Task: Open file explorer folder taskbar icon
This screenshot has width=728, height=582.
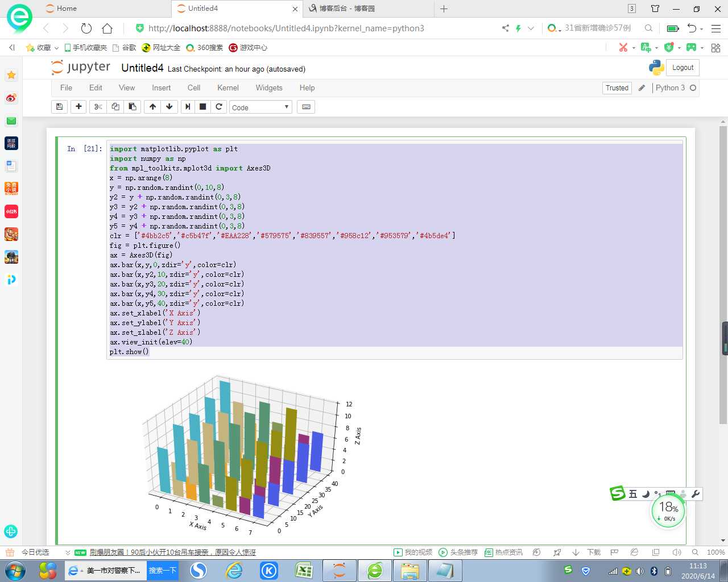Action: point(409,571)
